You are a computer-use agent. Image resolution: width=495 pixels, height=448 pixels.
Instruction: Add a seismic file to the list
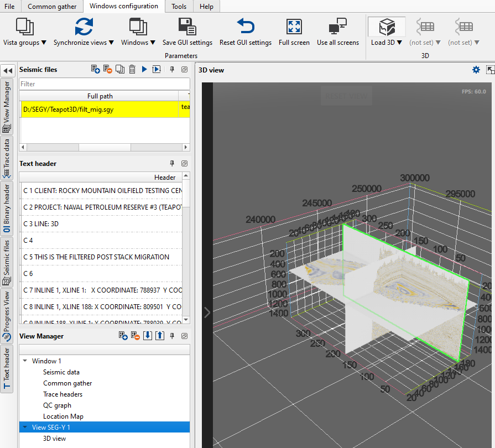click(96, 70)
